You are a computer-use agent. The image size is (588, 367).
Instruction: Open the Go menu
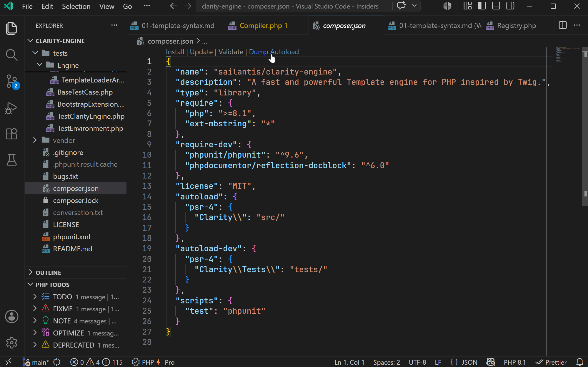click(x=127, y=6)
